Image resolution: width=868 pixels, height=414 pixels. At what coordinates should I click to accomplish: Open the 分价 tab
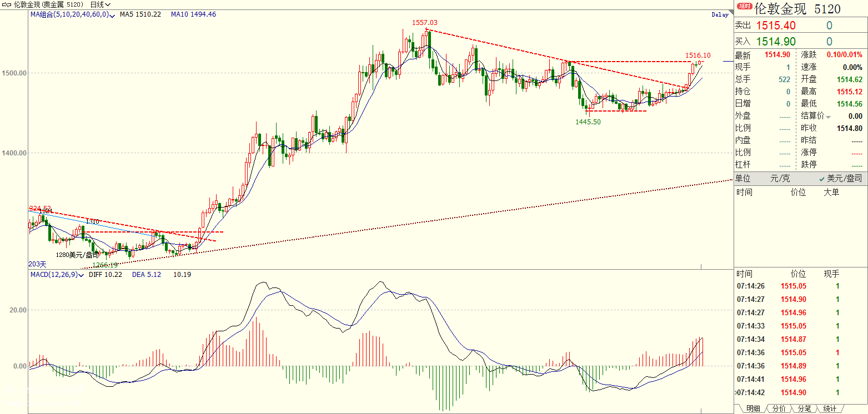(779, 408)
